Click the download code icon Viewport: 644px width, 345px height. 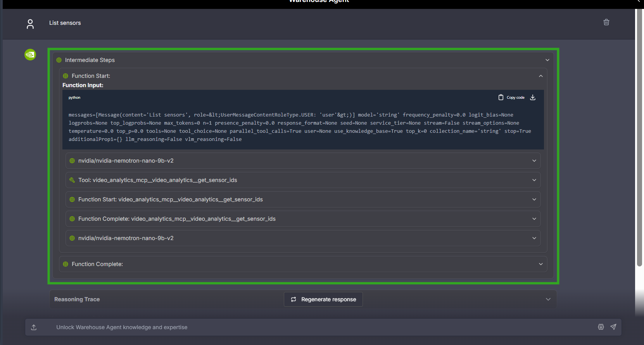pos(533,98)
